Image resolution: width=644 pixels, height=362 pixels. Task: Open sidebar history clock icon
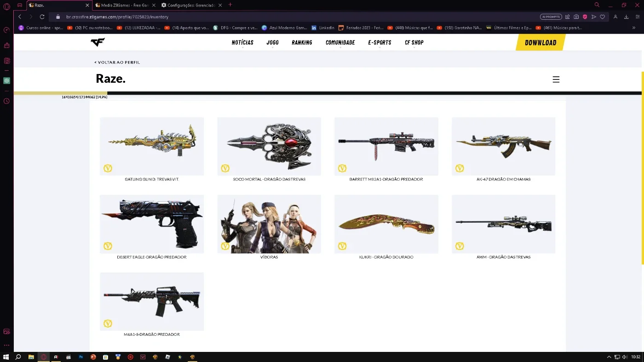[6, 101]
